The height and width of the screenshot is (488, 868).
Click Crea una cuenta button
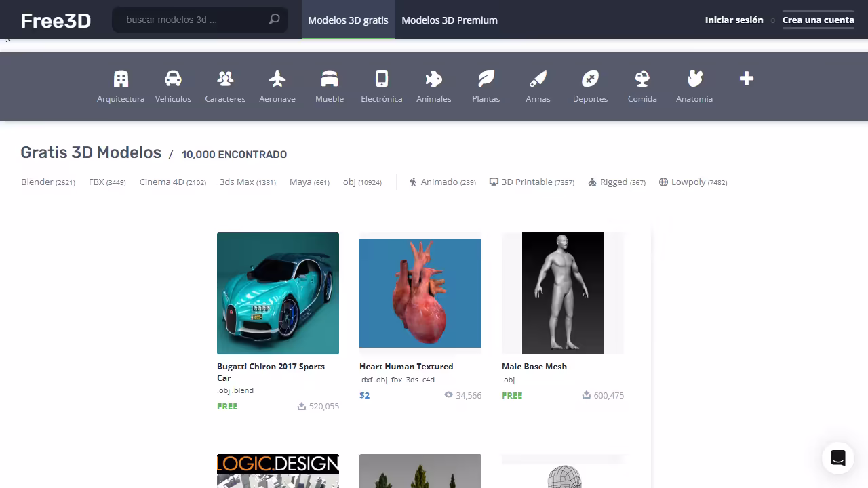coord(818,20)
